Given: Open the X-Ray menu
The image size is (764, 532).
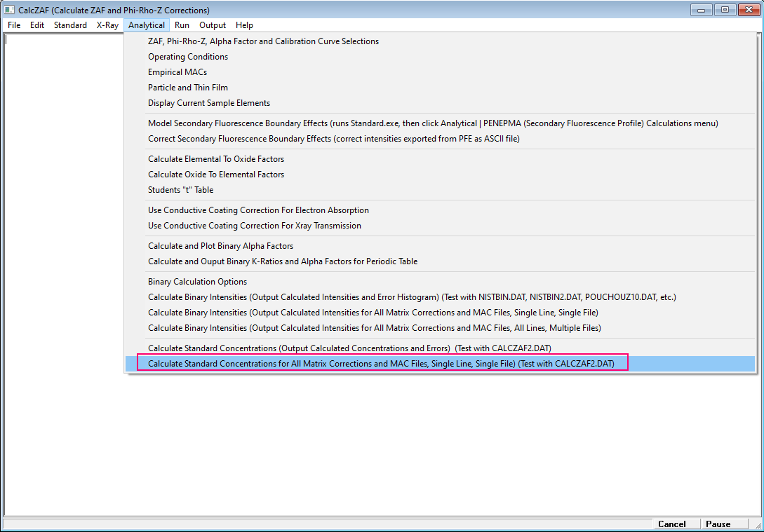Looking at the screenshot, I should (x=107, y=25).
